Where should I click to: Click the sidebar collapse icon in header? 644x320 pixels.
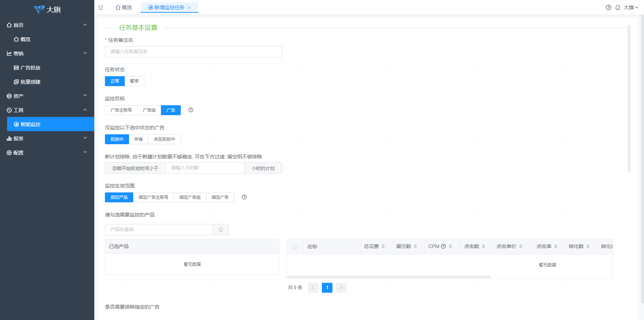point(101,7)
